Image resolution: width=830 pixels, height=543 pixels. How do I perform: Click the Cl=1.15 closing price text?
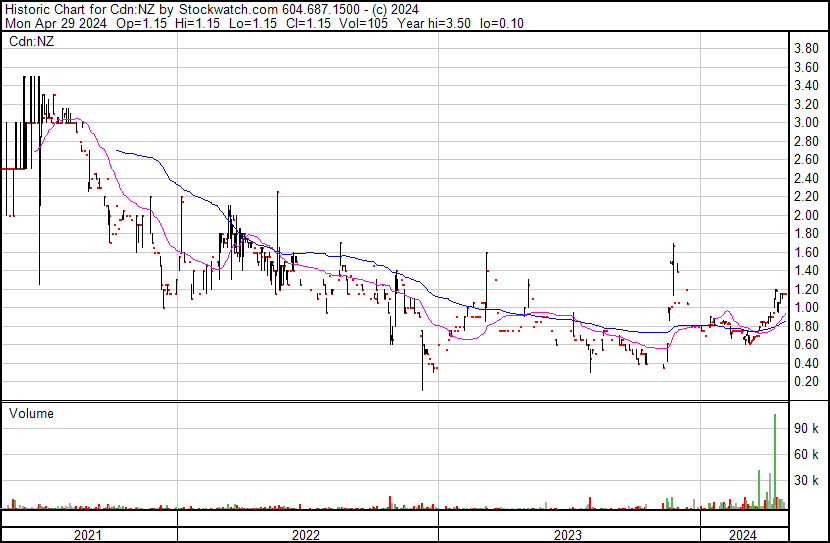pos(309,23)
